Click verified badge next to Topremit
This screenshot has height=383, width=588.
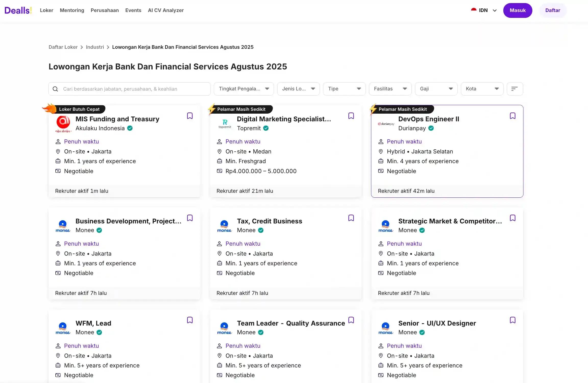[266, 128]
